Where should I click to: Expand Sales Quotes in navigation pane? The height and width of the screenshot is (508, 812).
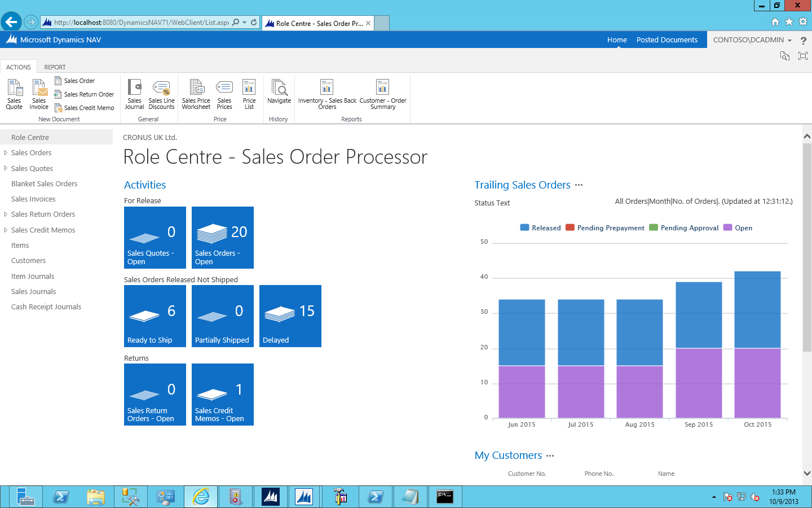click(6, 168)
